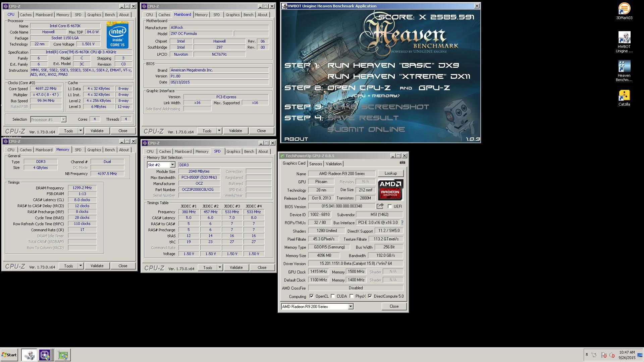Expand Tools arrow in CPU-Z Mainboard window
The image size is (644, 362).
point(219,131)
